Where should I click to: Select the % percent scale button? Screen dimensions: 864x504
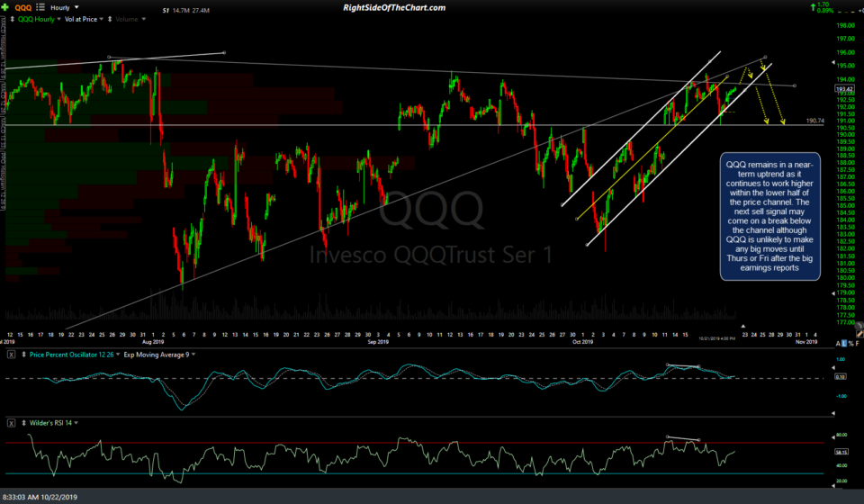tap(850, 344)
